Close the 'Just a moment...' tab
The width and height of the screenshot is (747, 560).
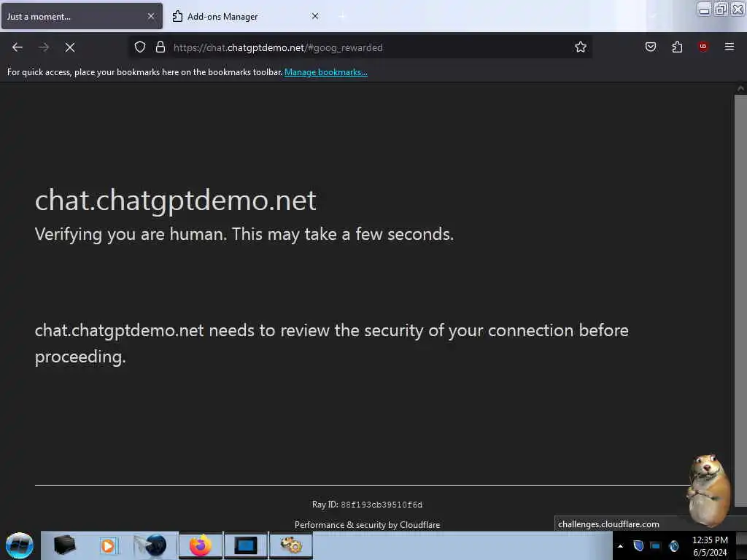151,16
